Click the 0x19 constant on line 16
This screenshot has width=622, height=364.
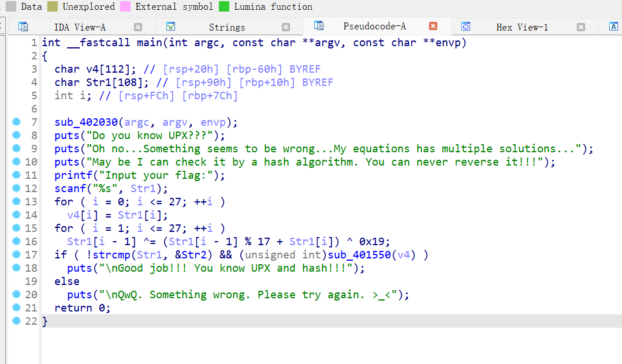tap(372, 241)
